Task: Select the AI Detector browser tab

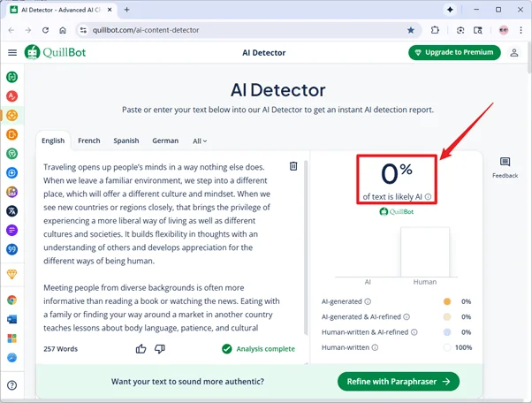Action: (60, 10)
